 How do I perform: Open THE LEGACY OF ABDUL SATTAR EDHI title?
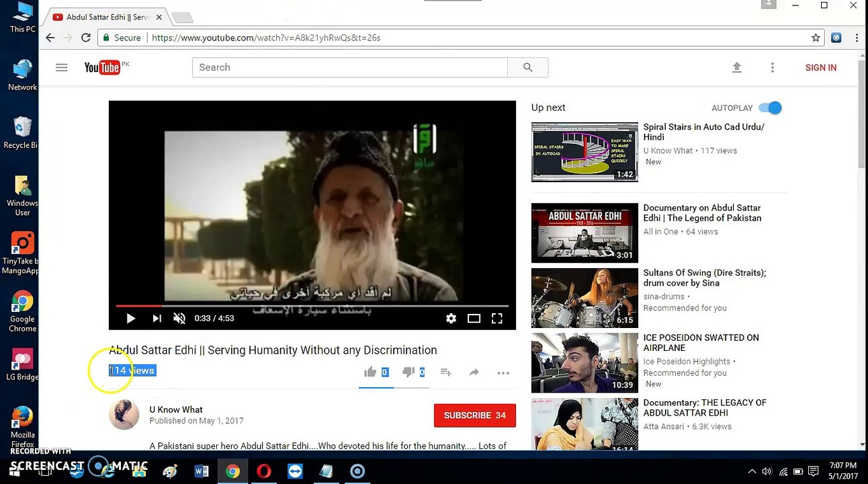705,407
